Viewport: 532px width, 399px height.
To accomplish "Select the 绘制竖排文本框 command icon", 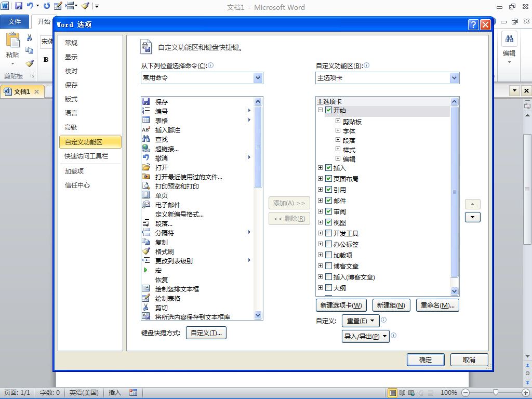I will (146, 288).
